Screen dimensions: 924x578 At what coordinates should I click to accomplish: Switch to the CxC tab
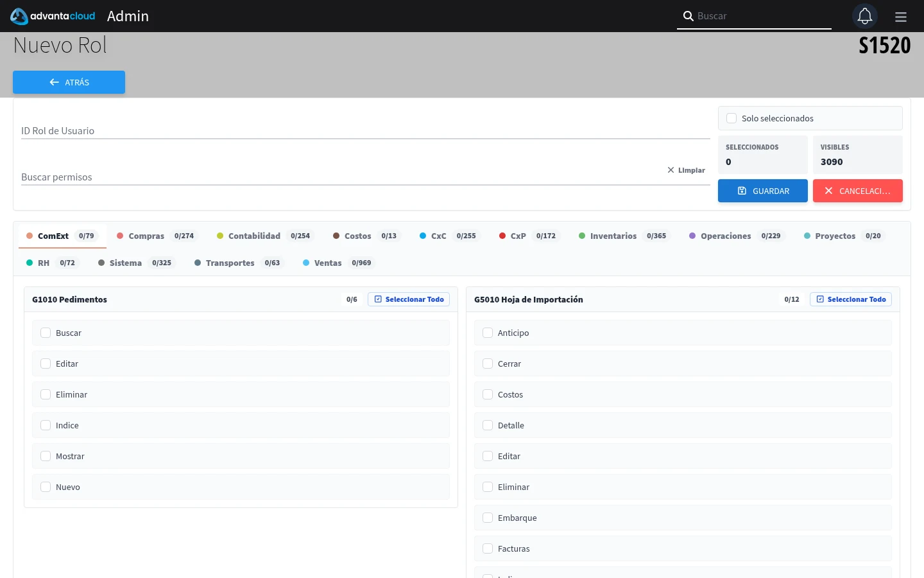click(449, 236)
